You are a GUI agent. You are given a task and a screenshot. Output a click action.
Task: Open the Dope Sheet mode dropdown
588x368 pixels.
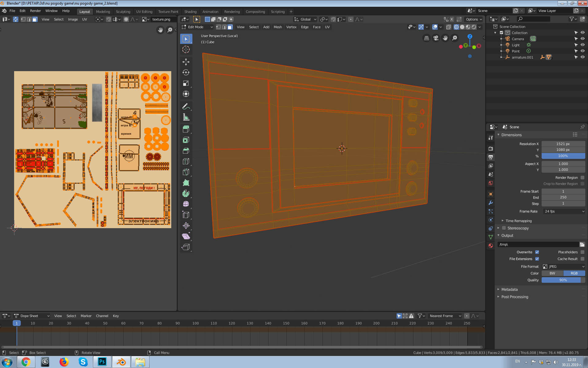[32, 316]
